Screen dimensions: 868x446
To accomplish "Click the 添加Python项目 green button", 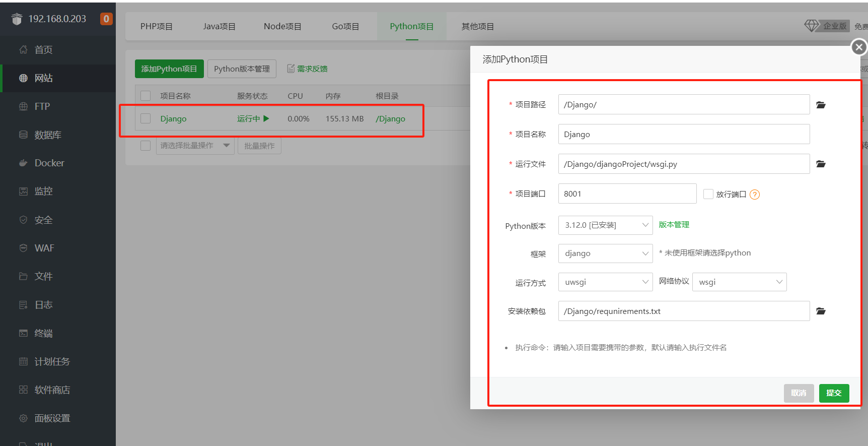I will (x=169, y=69).
